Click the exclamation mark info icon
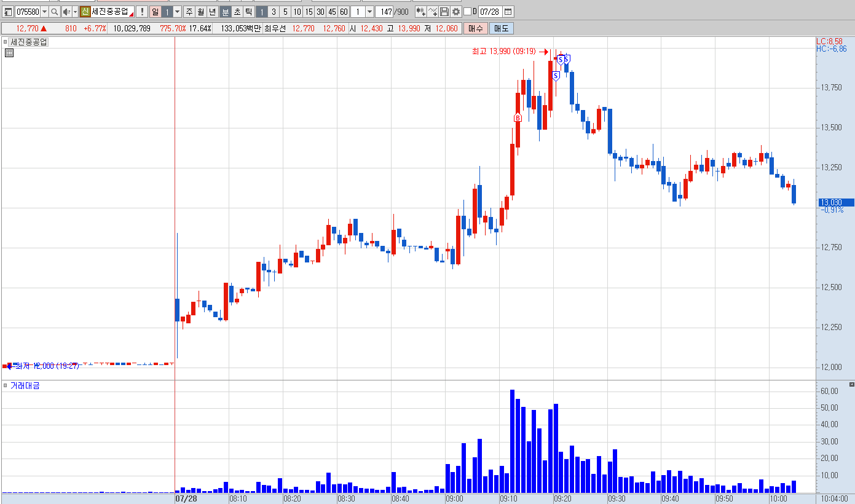 (141, 12)
